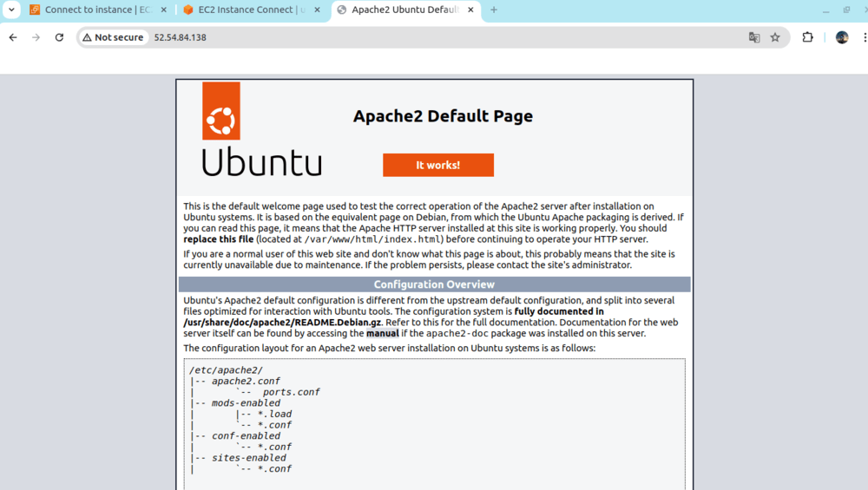Close the 'EC2 Instance Connect' tab
This screenshot has width=868, height=490.
point(317,10)
